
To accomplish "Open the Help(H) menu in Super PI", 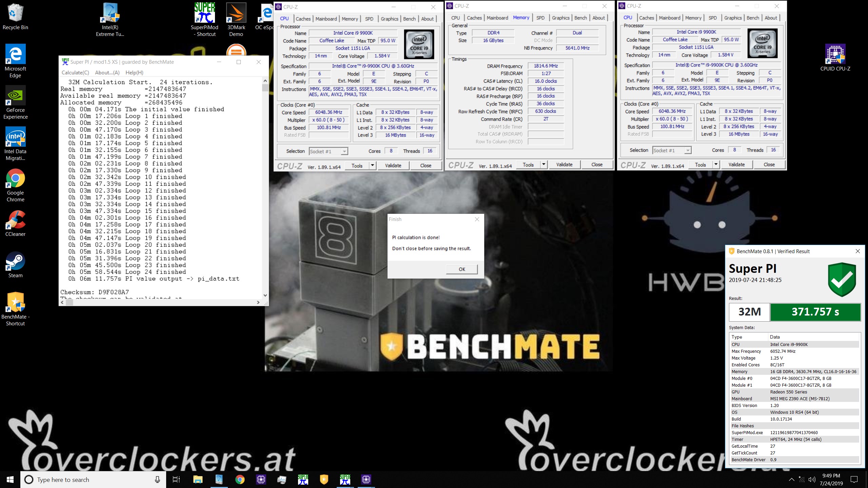I will [134, 73].
